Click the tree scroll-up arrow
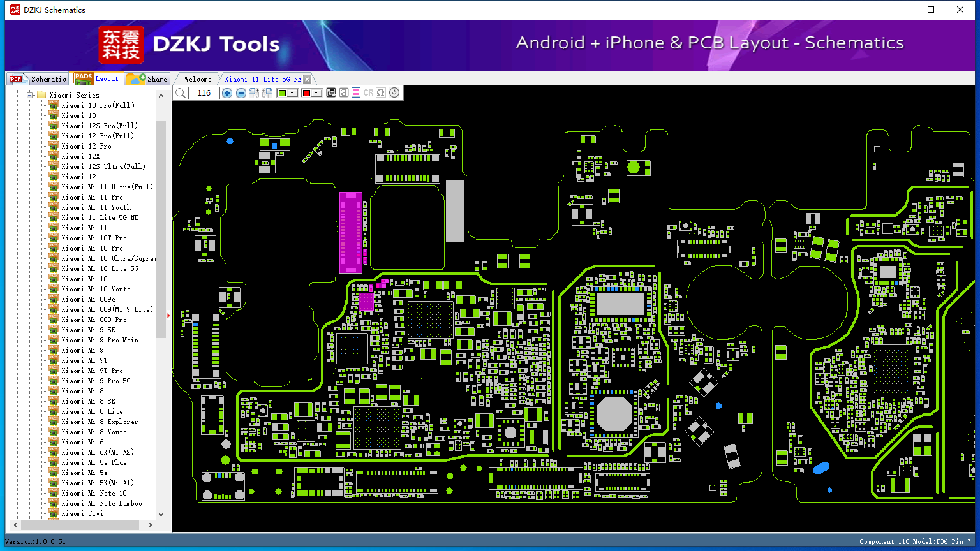 point(161,96)
